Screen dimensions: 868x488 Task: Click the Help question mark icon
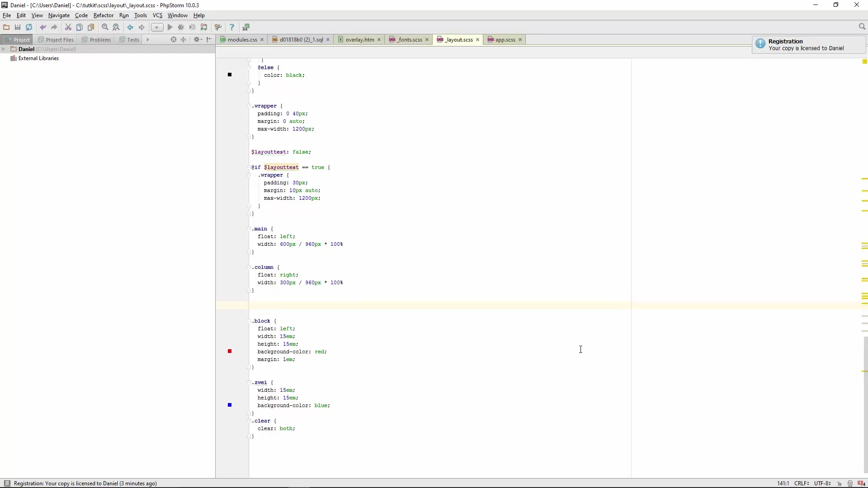tap(232, 27)
